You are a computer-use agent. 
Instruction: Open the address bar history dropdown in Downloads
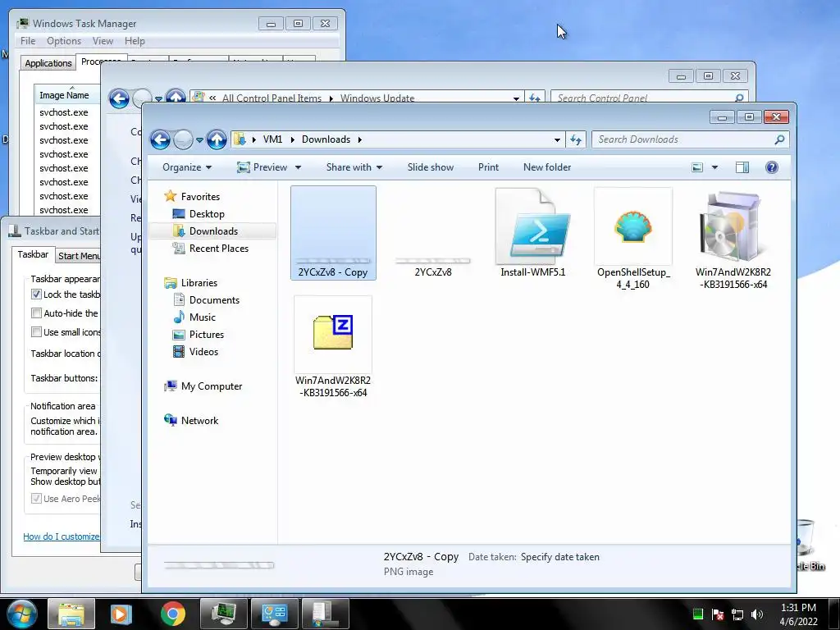click(557, 139)
